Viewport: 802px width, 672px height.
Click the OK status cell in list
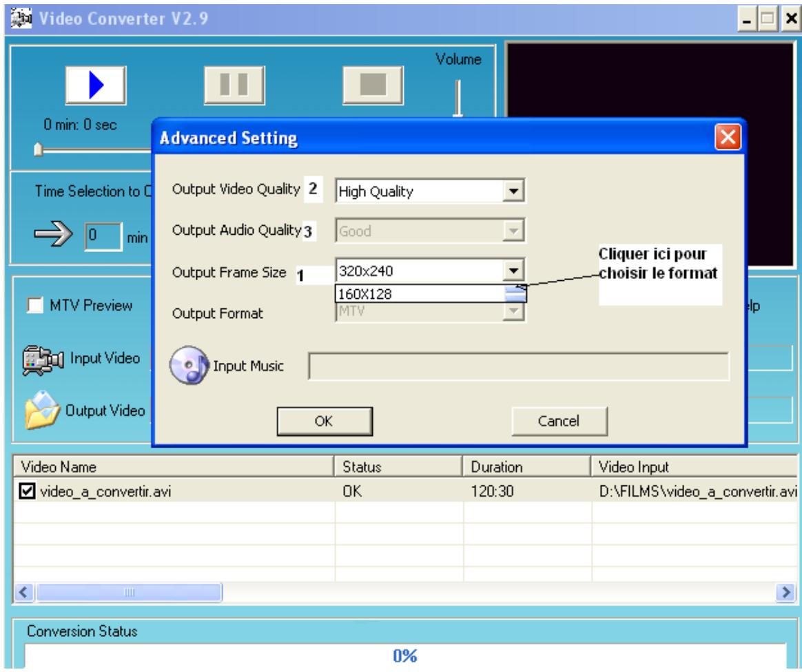click(x=352, y=492)
